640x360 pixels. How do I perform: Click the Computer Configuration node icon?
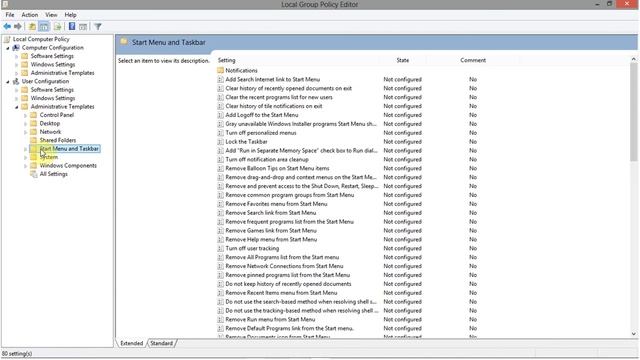pos(16,48)
